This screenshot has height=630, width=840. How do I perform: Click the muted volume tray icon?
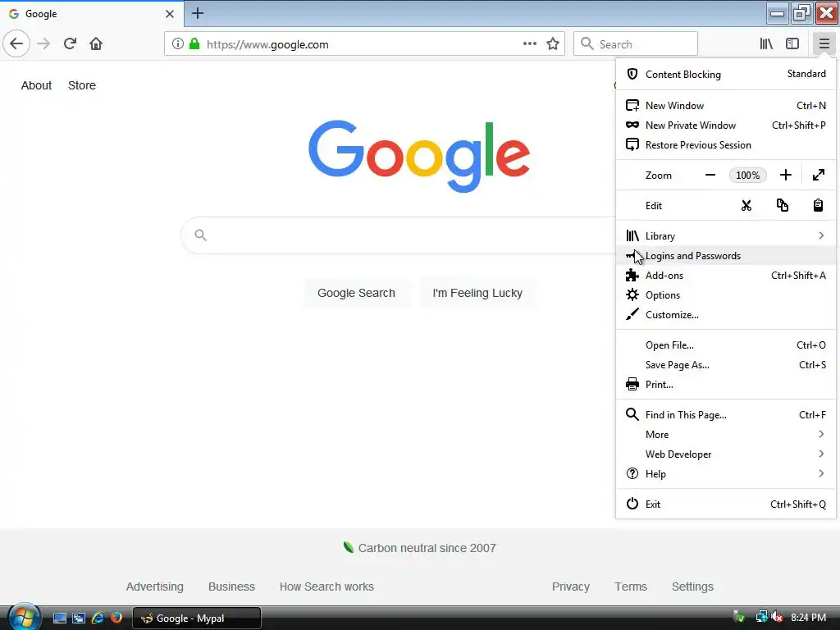777,617
